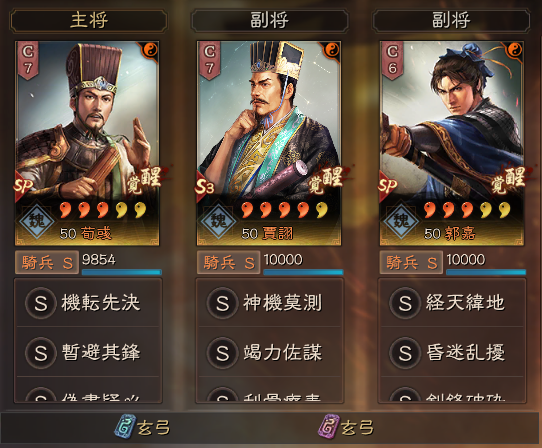This screenshot has width=542, height=448.
Task: Select the 神機莫測 skill
Action: [x=270, y=303]
